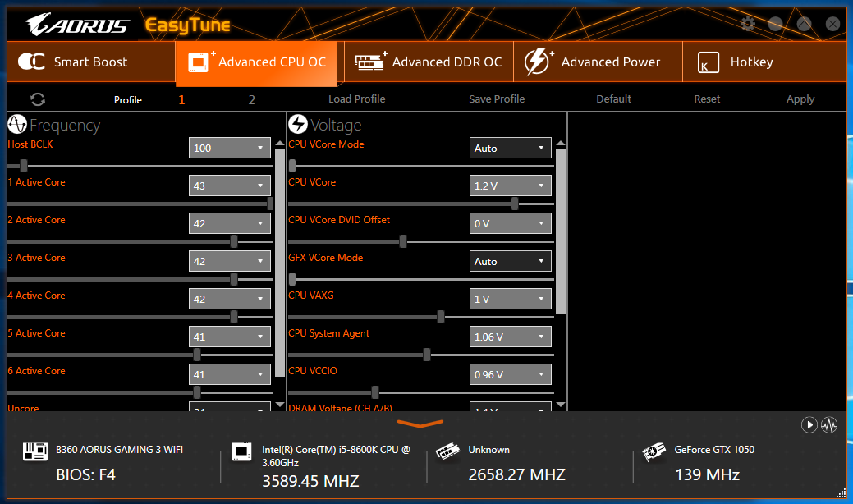Expand the GFX VCore Mode dropdown
The width and height of the screenshot is (853, 504).
511,261
